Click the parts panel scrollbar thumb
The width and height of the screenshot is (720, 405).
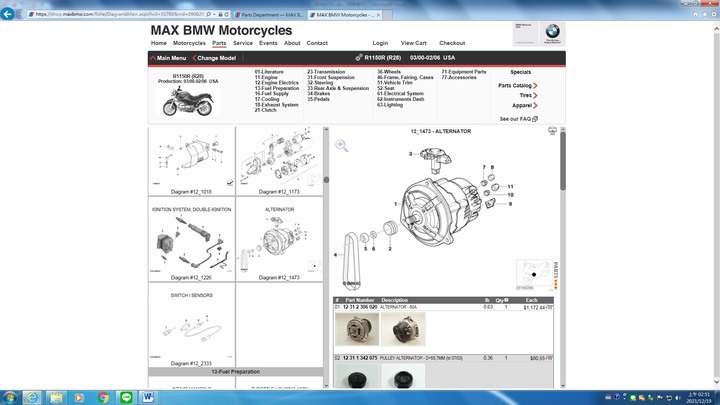click(x=562, y=161)
